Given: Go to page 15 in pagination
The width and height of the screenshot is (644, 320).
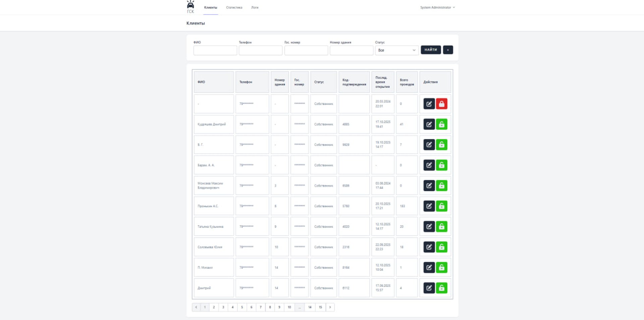Looking at the screenshot, I should click(320, 307).
